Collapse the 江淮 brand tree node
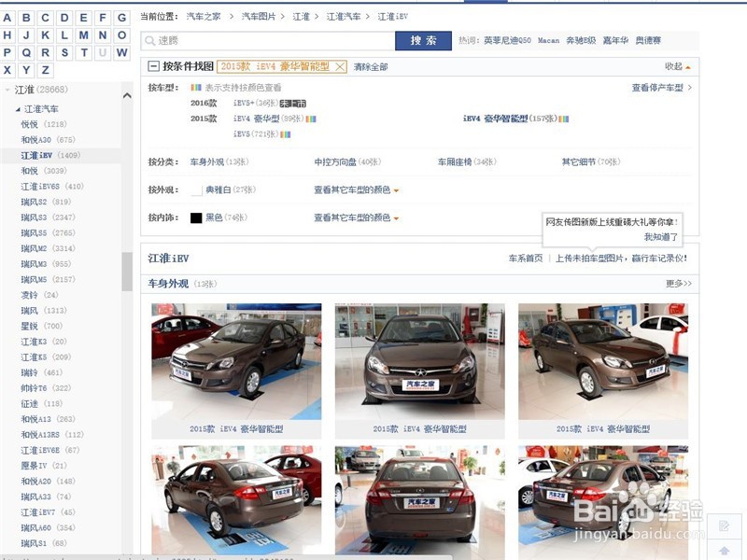The height and width of the screenshot is (560, 747). click(x=7, y=90)
